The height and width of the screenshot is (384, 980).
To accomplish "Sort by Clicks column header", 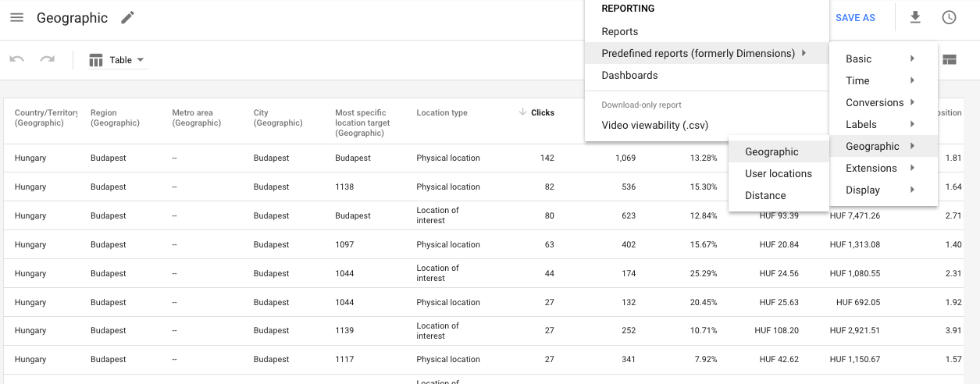I will point(542,112).
